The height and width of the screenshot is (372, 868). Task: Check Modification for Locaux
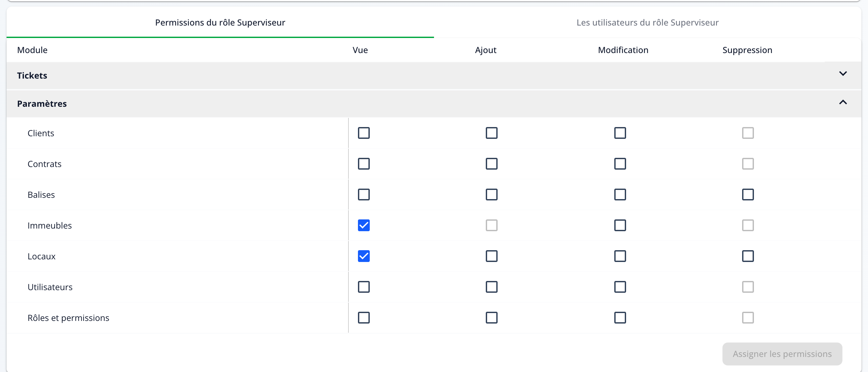(x=620, y=256)
